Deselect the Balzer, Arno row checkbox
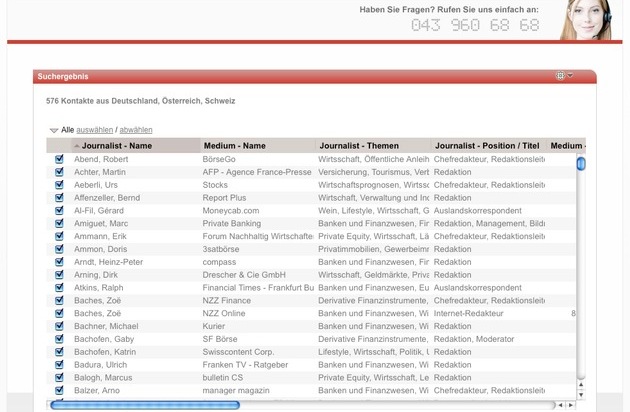The width and height of the screenshot is (630, 412). click(x=59, y=390)
